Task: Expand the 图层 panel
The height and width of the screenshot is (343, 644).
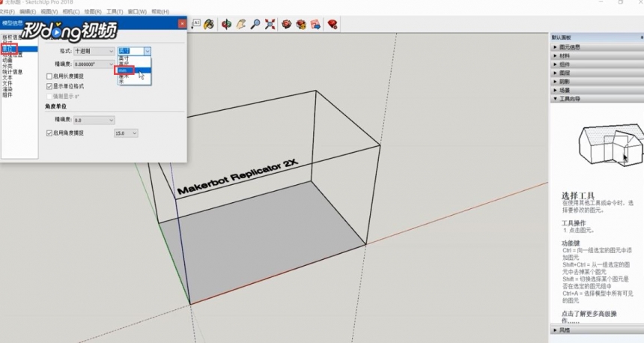Action: pos(597,73)
